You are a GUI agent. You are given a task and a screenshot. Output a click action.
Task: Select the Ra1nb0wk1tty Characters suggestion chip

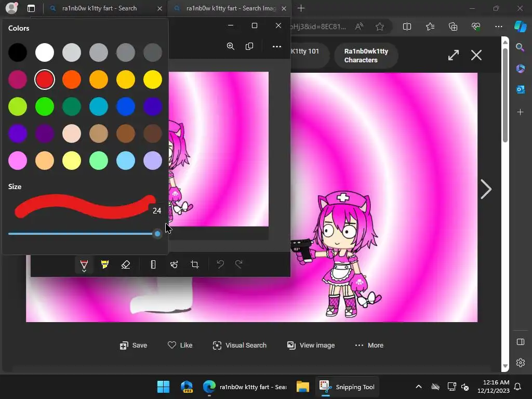click(x=366, y=56)
